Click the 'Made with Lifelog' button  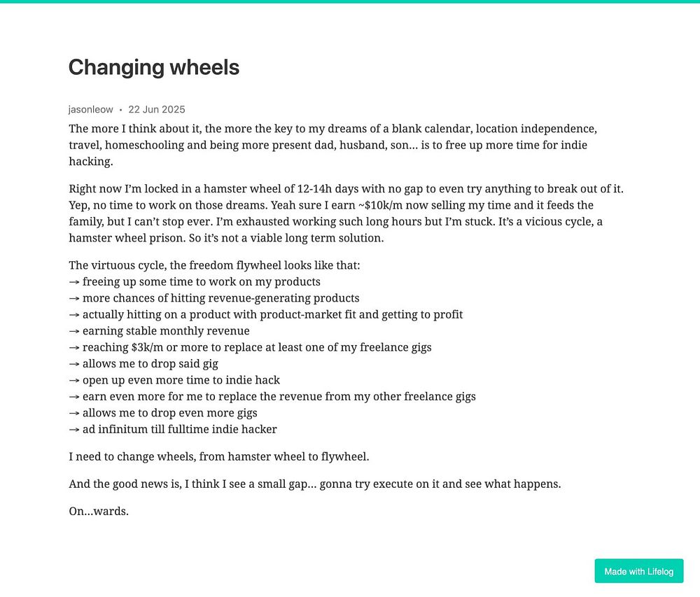tap(638, 570)
